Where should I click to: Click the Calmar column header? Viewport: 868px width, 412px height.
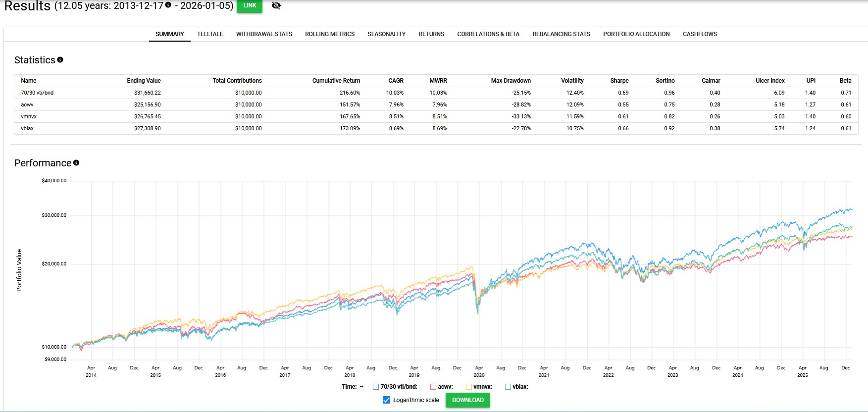711,81
